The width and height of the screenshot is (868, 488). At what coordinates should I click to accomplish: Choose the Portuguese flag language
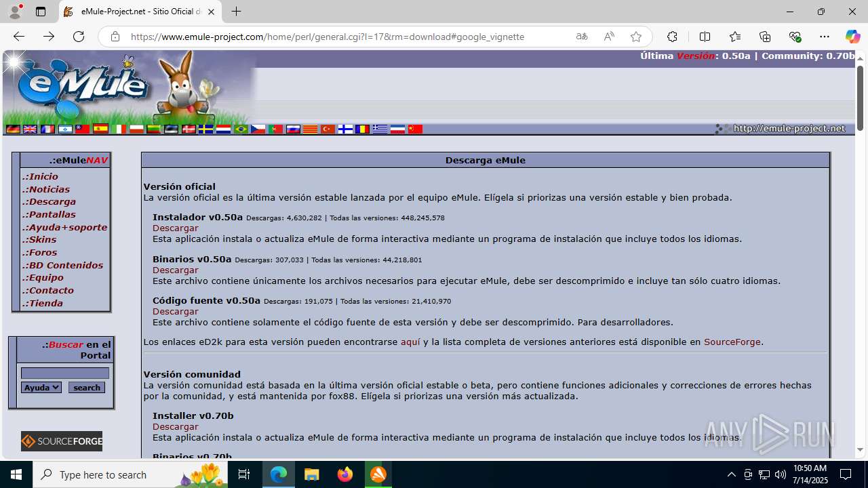[275, 129]
